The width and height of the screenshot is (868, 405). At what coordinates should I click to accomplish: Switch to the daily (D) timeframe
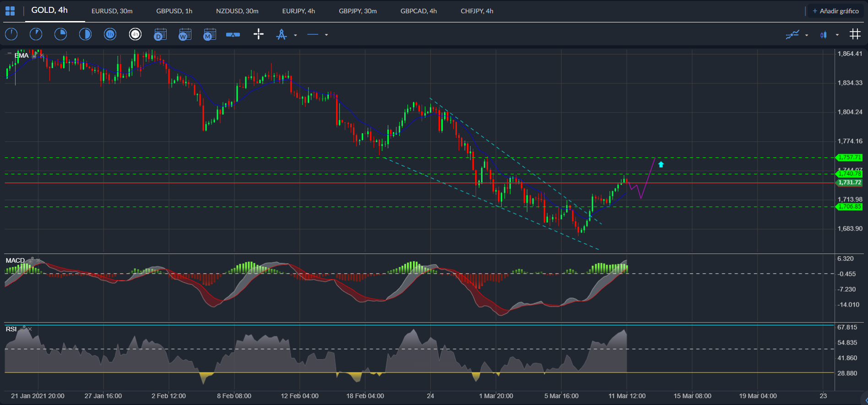coord(160,34)
